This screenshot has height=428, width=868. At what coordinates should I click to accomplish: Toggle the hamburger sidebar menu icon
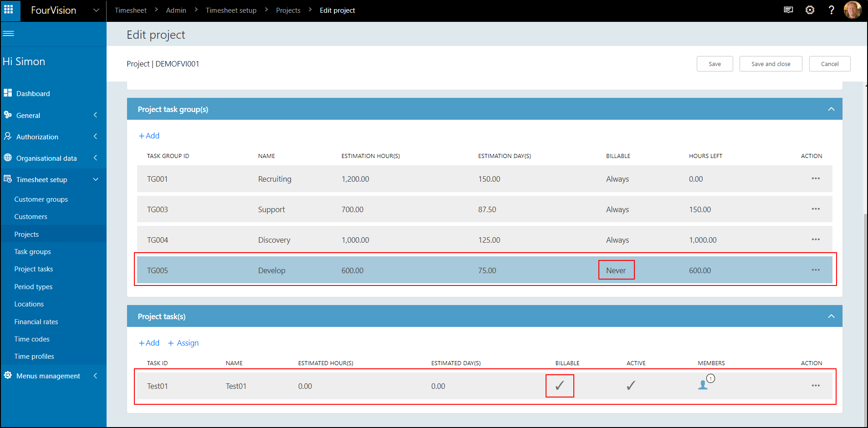pyautogui.click(x=9, y=34)
